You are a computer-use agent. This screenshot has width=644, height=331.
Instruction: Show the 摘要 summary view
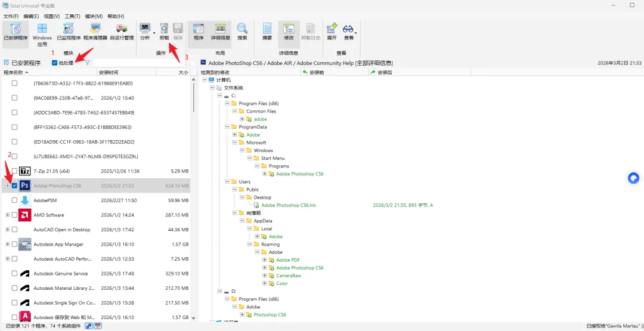267,32
